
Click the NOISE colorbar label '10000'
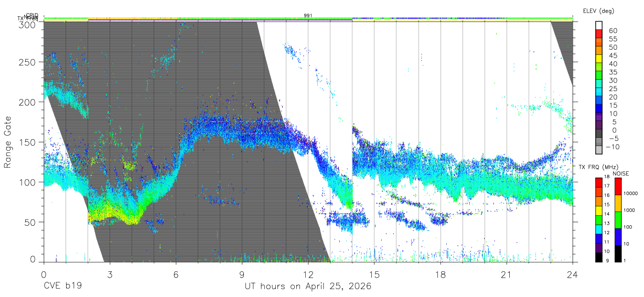pos(631,194)
